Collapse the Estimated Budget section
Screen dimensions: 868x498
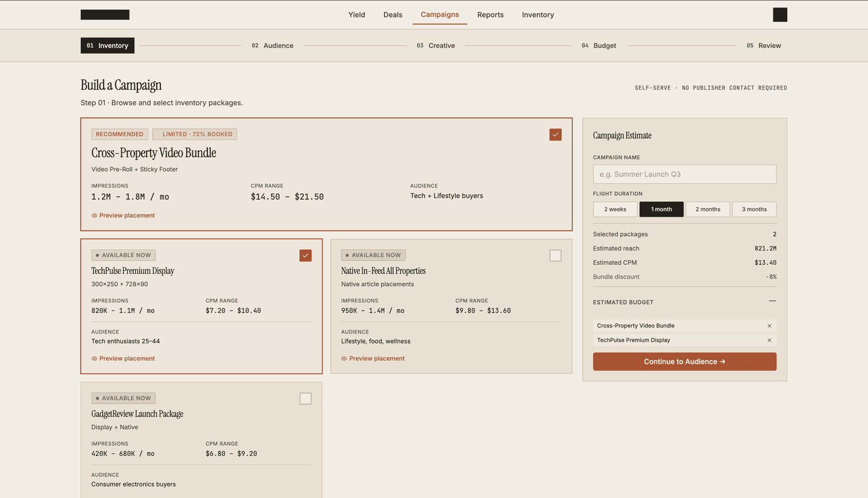pos(772,302)
